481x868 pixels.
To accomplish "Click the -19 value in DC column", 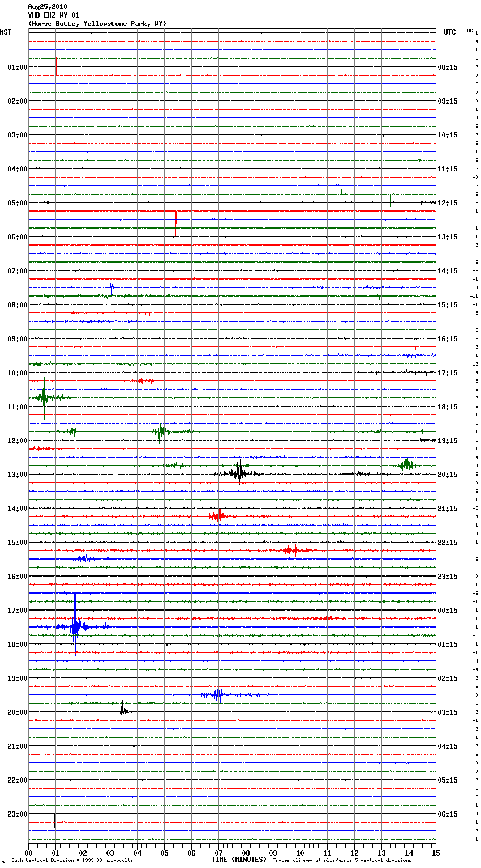I will [x=474, y=364].
